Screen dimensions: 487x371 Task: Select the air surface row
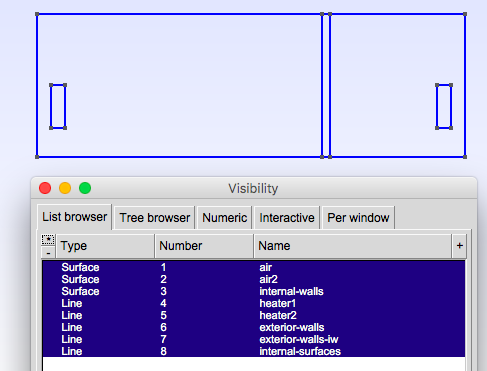click(x=254, y=267)
